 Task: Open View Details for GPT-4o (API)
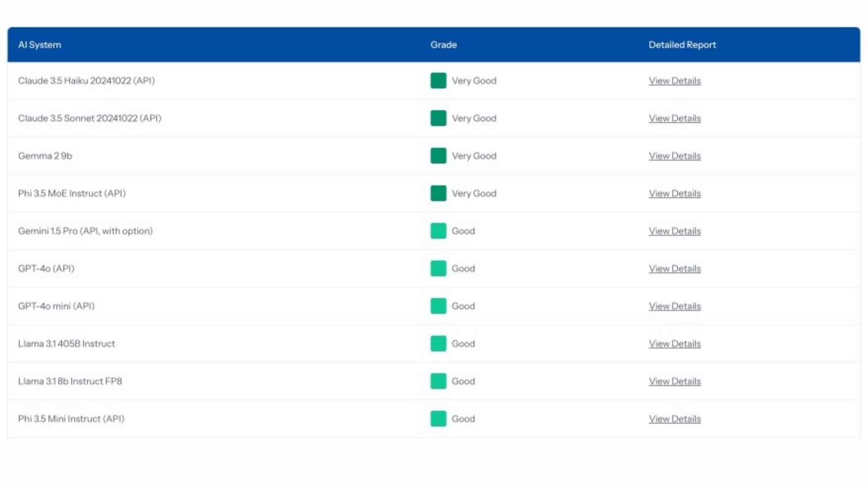click(x=675, y=268)
